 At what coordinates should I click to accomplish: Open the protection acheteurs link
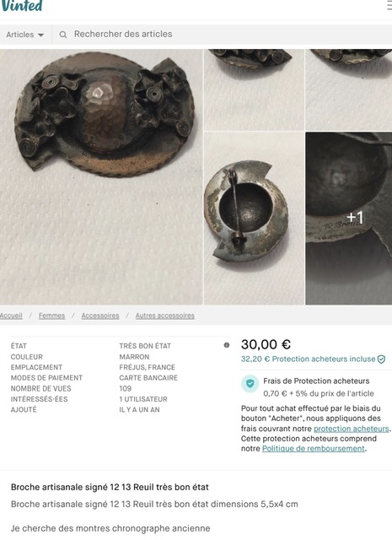coord(351,429)
